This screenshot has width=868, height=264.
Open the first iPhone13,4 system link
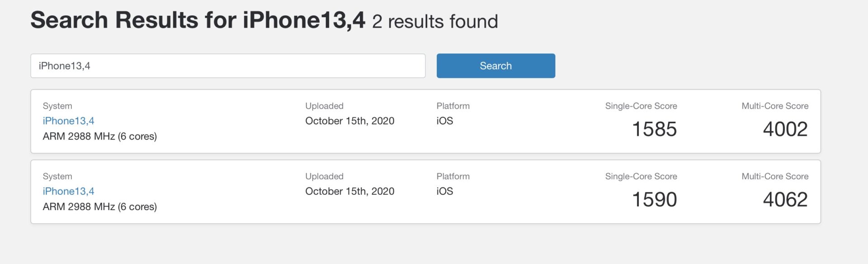pos(68,120)
